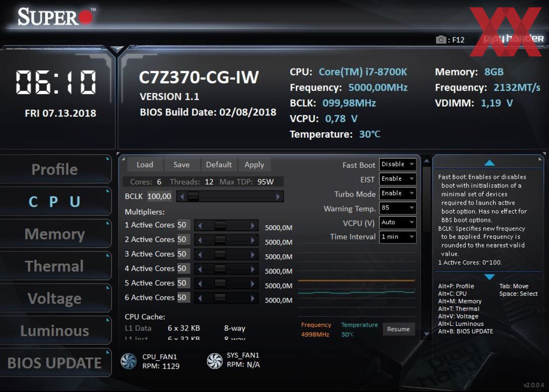
Task: Decrease 3 Active Cores multiplier arrow
Action: (200, 255)
